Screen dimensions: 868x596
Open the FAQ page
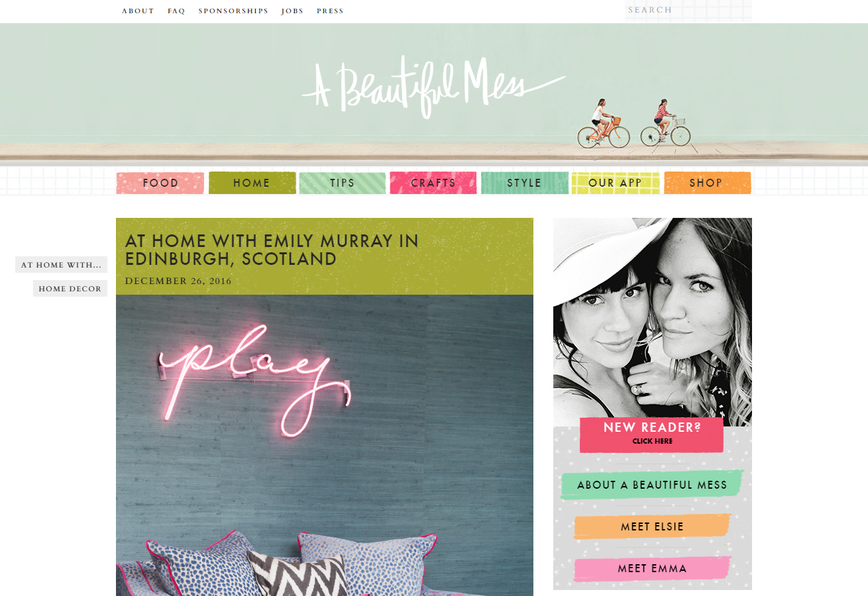[x=176, y=11]
